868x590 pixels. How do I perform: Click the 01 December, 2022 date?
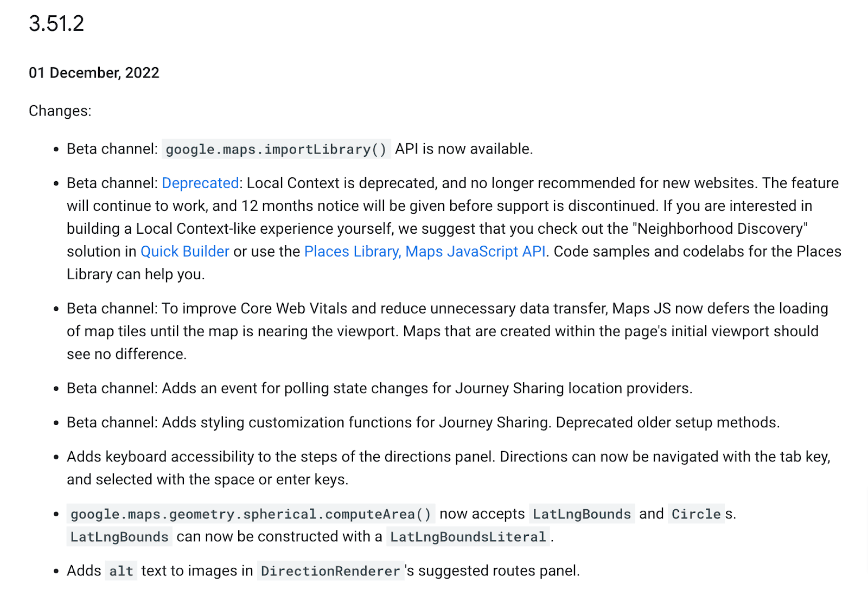(94, 73)
